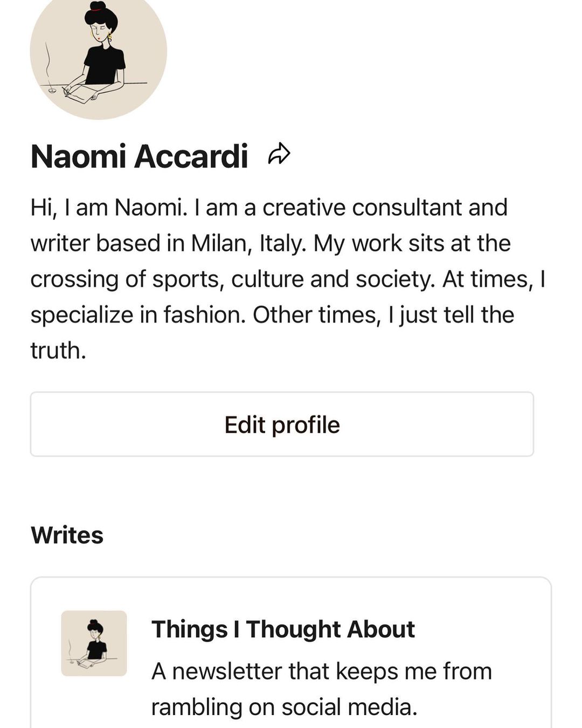Click "rambling on social media" description line
The width and height of the screenshot is (582, 728).
[284, 707]
